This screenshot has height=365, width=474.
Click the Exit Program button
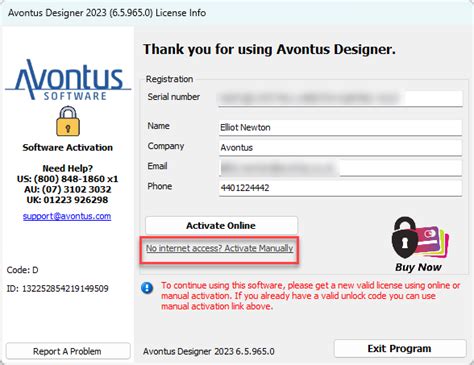pos(400,349)
